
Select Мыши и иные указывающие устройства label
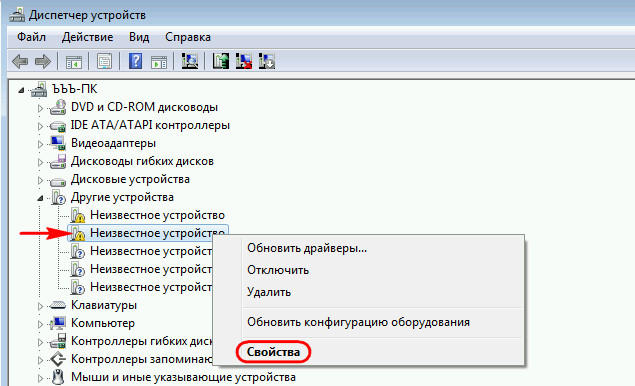coord(183,377)
